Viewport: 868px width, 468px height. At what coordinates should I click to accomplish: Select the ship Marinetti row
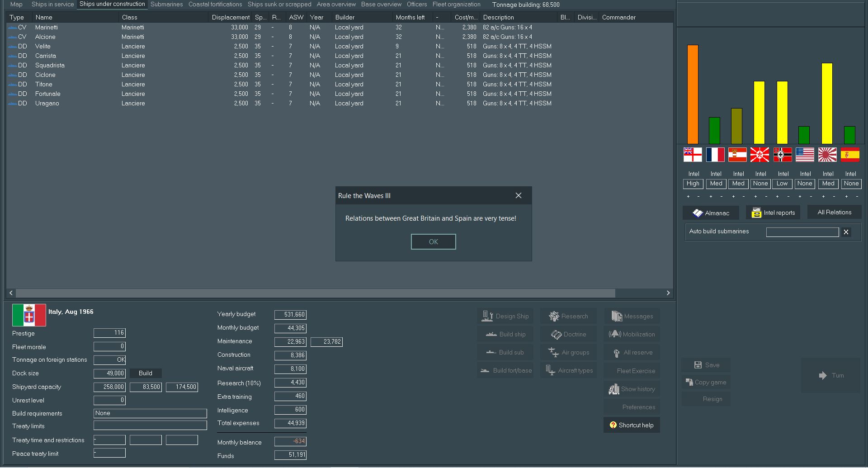point(339,27)
